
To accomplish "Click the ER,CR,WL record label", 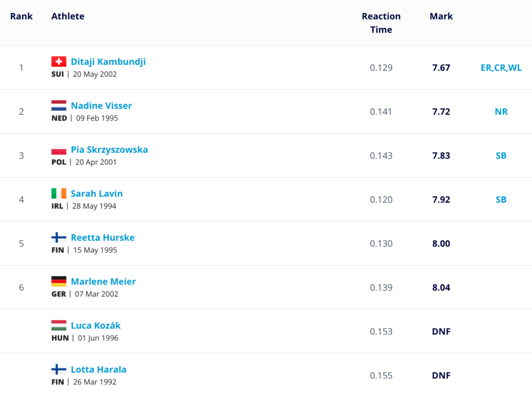I will tap(501, 68).
